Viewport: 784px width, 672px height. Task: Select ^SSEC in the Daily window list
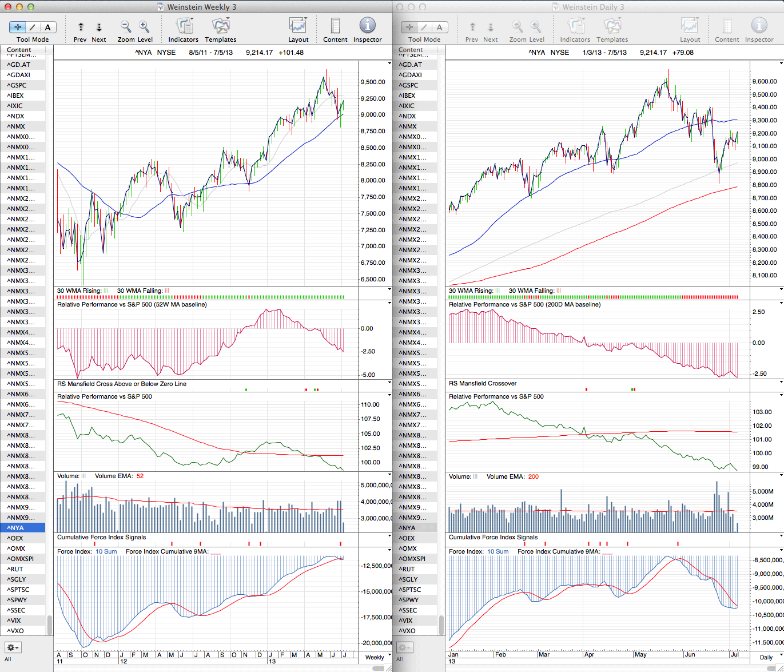415,610
